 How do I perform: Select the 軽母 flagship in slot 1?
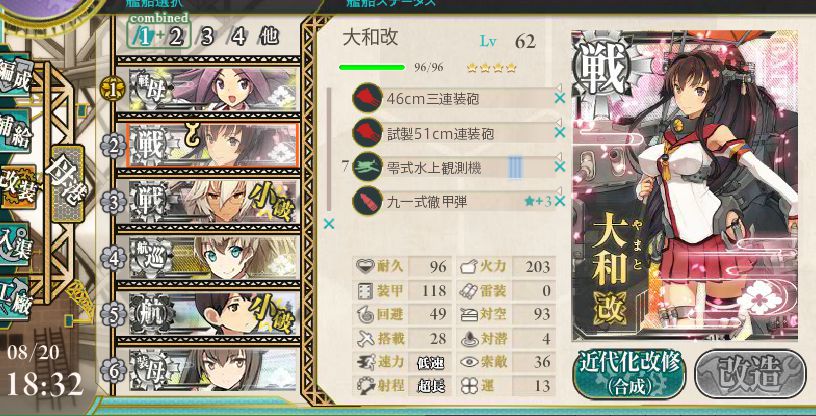(207, 89)
